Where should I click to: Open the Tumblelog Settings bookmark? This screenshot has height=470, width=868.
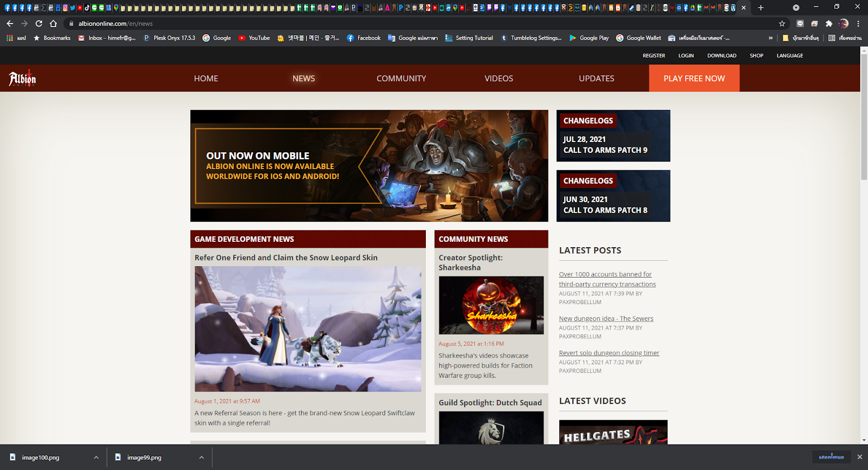tap(531, 38)
